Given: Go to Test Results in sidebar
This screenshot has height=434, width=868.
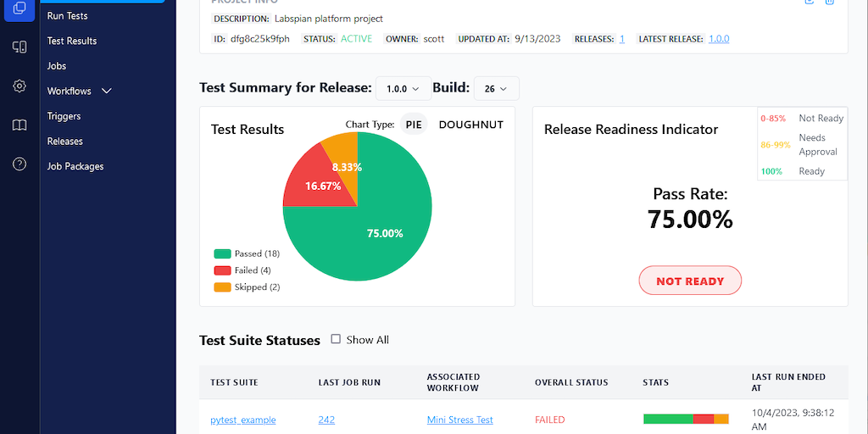Looking at the screenshot, I should 72,41.
